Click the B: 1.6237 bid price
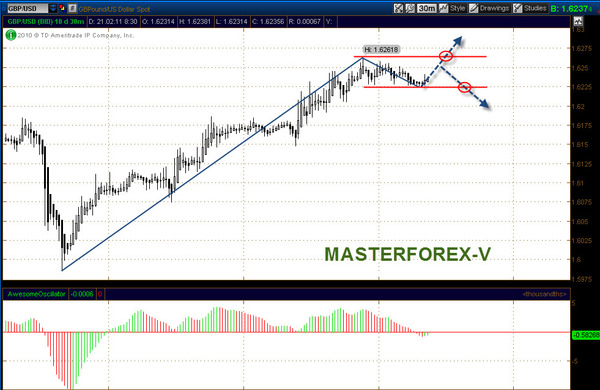 point(571,8)
